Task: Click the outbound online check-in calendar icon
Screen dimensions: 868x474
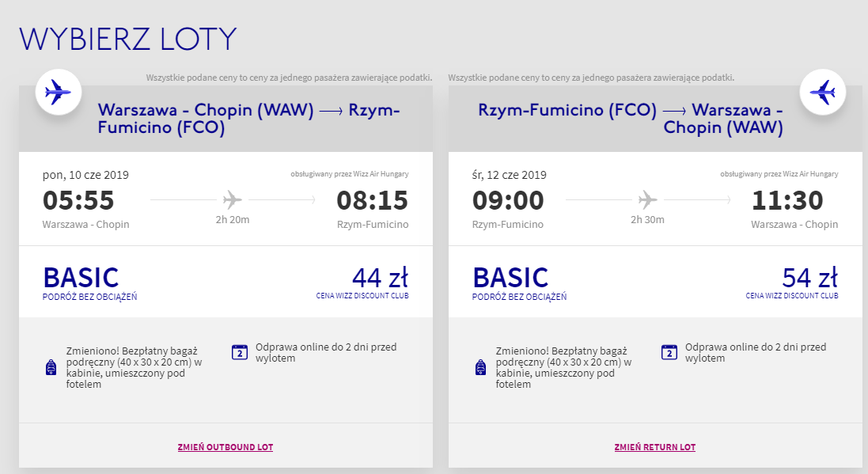Action: (240, 352)
